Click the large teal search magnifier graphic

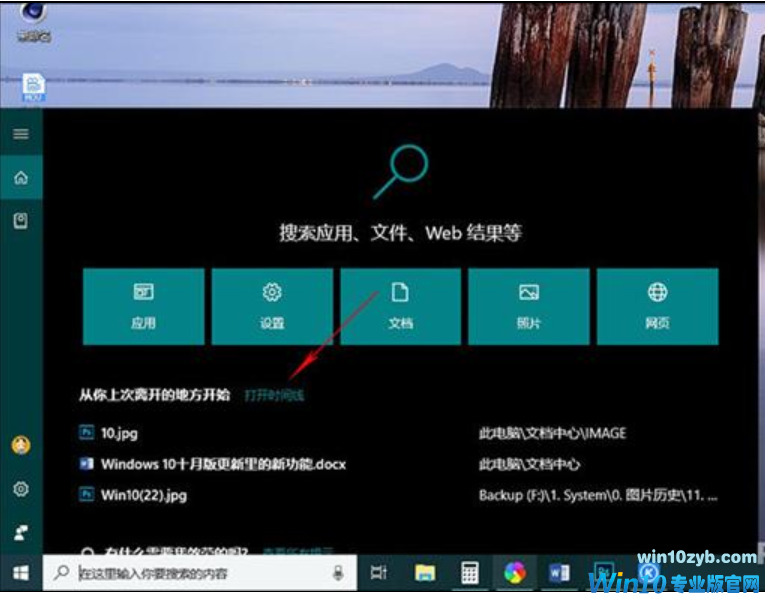coord(401,172)
